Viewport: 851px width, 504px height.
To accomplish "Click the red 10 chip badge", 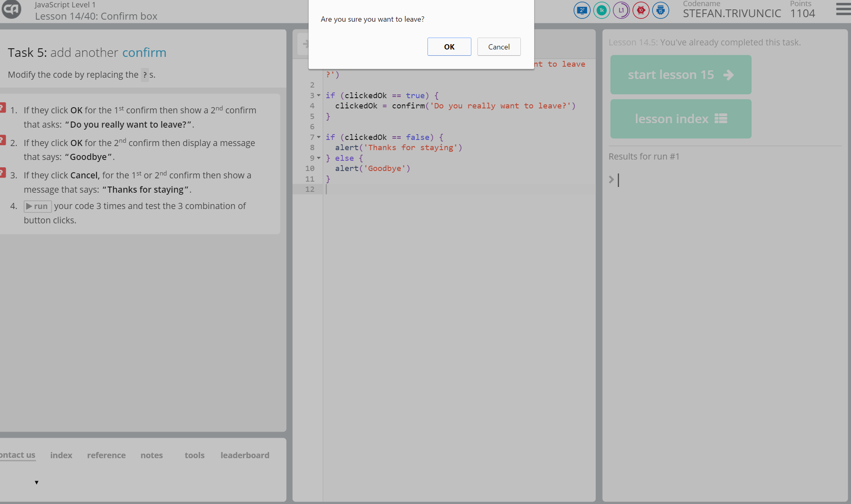I will pyautogui.click(x=641, y=10).
